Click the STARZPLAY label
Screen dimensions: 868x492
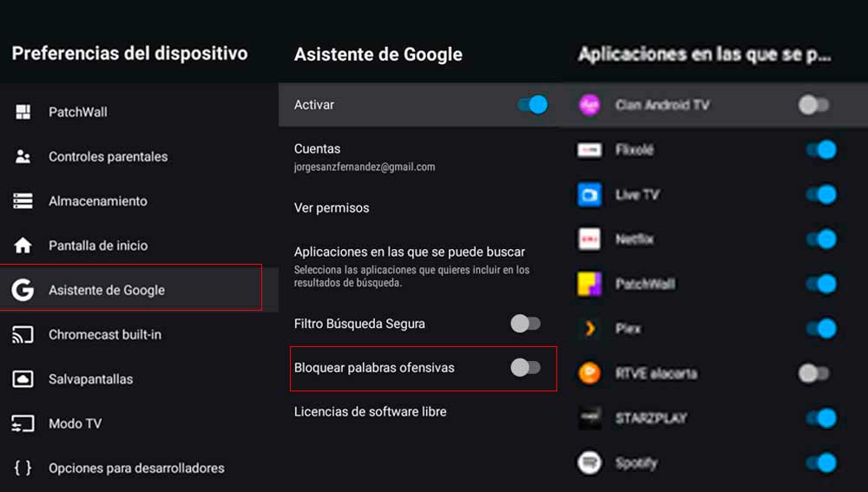(651, 418)
